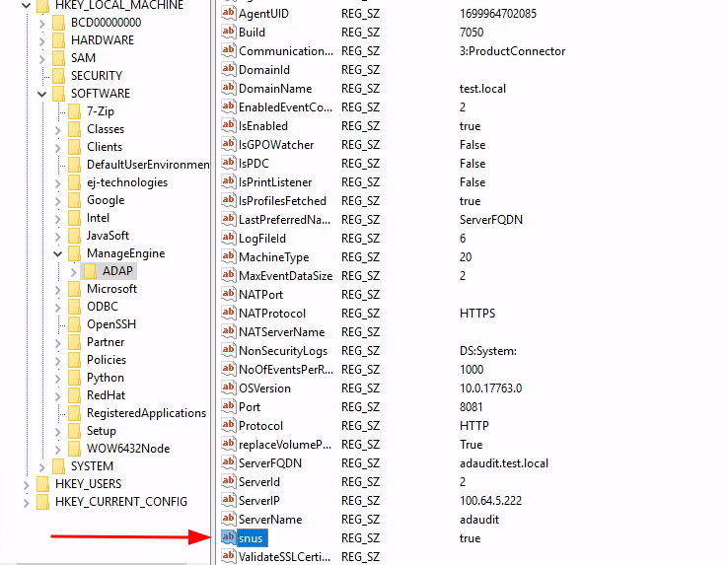Viewport: 728px width, 565px height.
Task: Select the Clients key
Action: click(x=105, y=147)
